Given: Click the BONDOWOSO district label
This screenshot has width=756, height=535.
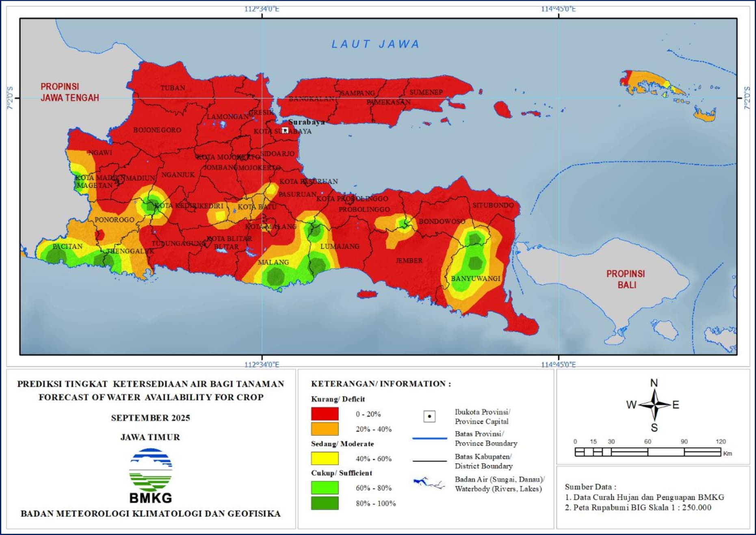Looking at the screenshot, I should (x=442, y=221).
